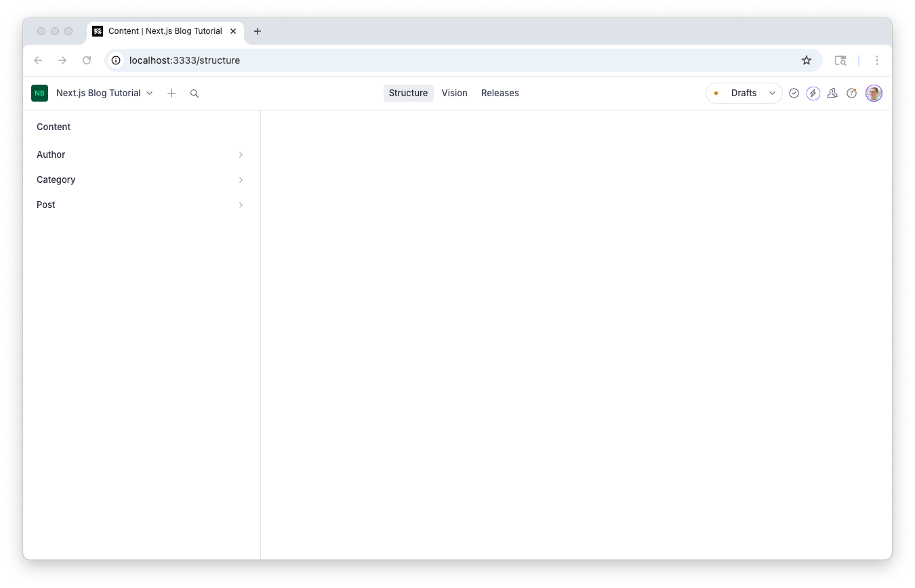Click the bookmark star in the address bar
Screen dimensions: 915x588
point(806,60)
